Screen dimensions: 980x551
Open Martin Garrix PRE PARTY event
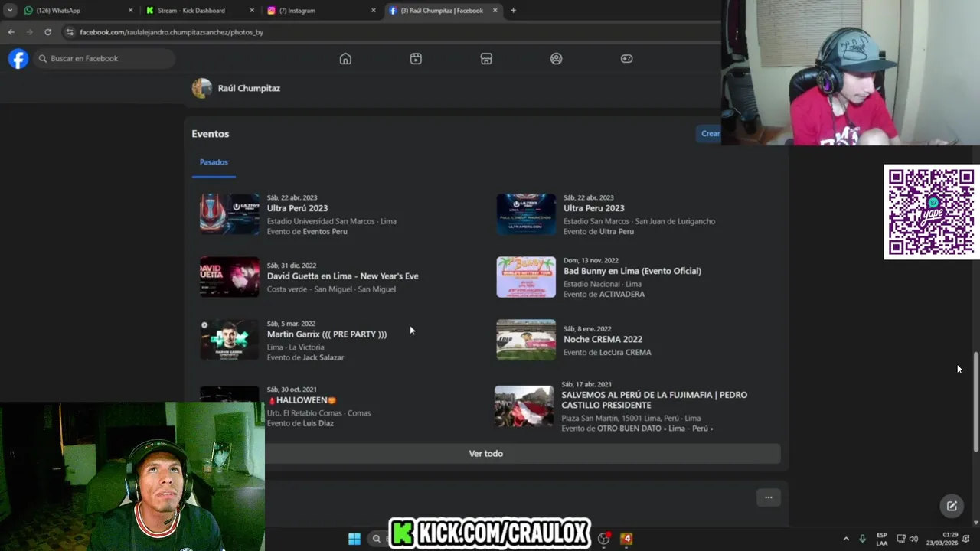coord(326,334)
